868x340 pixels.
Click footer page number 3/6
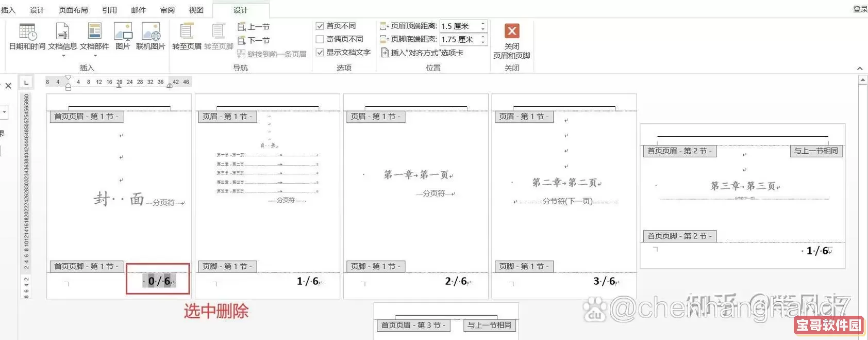pyautogui.click(x=605, y=281)
